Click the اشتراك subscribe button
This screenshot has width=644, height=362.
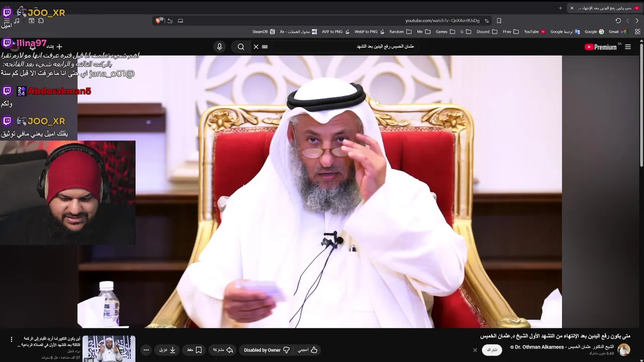[492, 350]
